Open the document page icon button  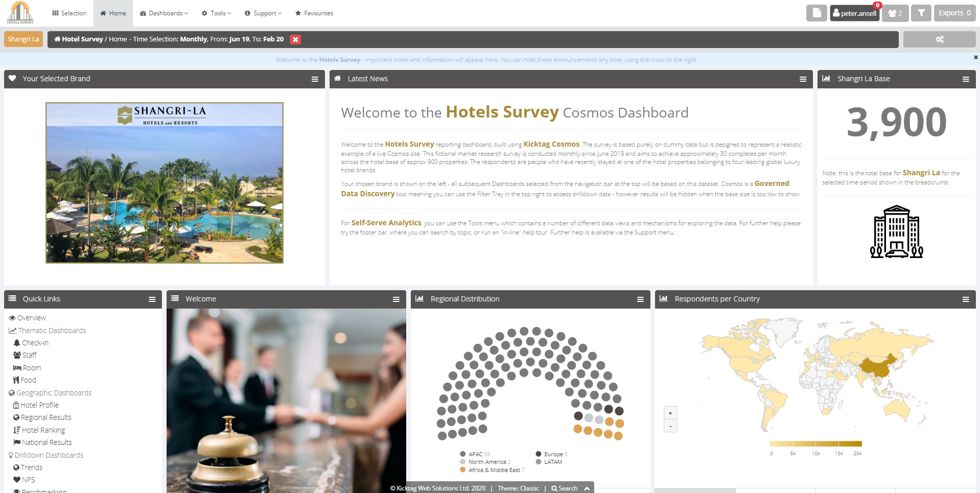(816, 13)
